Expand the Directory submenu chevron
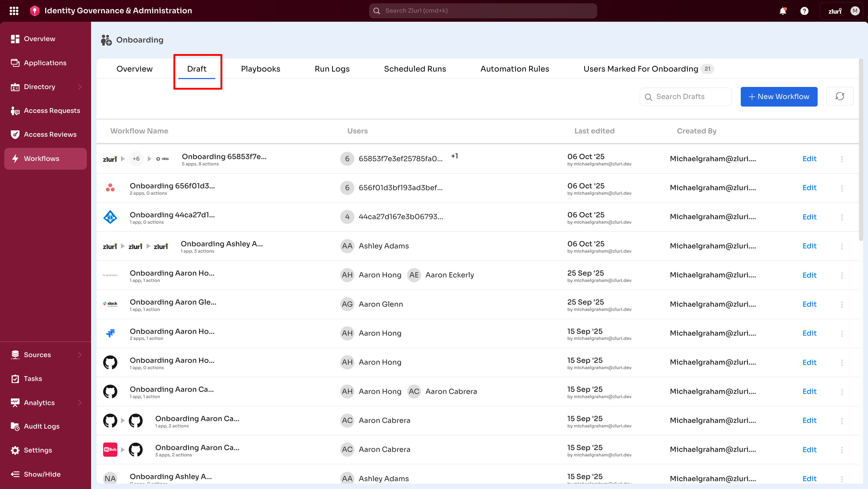This screenshot has width=868, height=489. [x=80, y=87]
